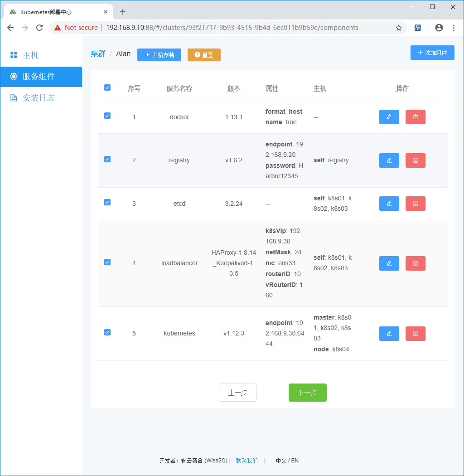The width and height of the screenshot is (464, 476).
Task: Click the 版本 column header
Action: coord(234,88)
